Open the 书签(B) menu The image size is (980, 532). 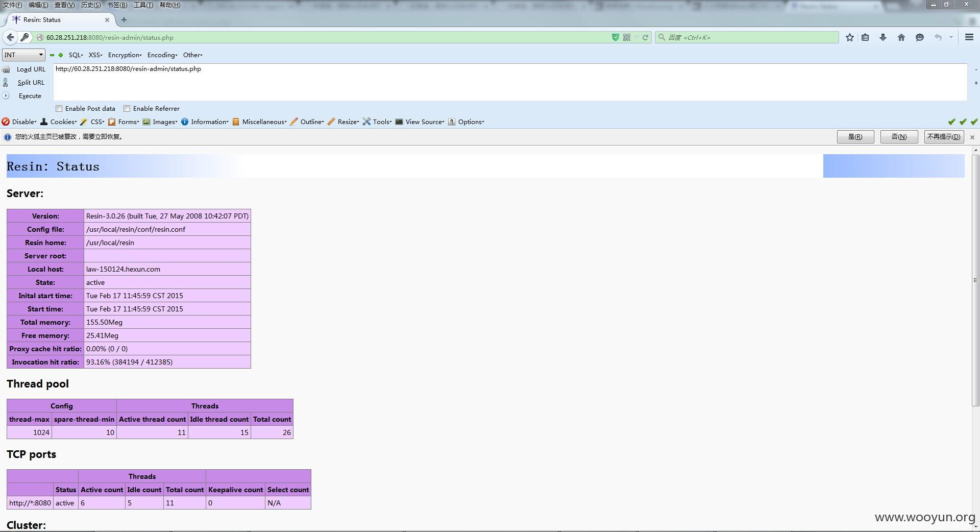[117, 5]
